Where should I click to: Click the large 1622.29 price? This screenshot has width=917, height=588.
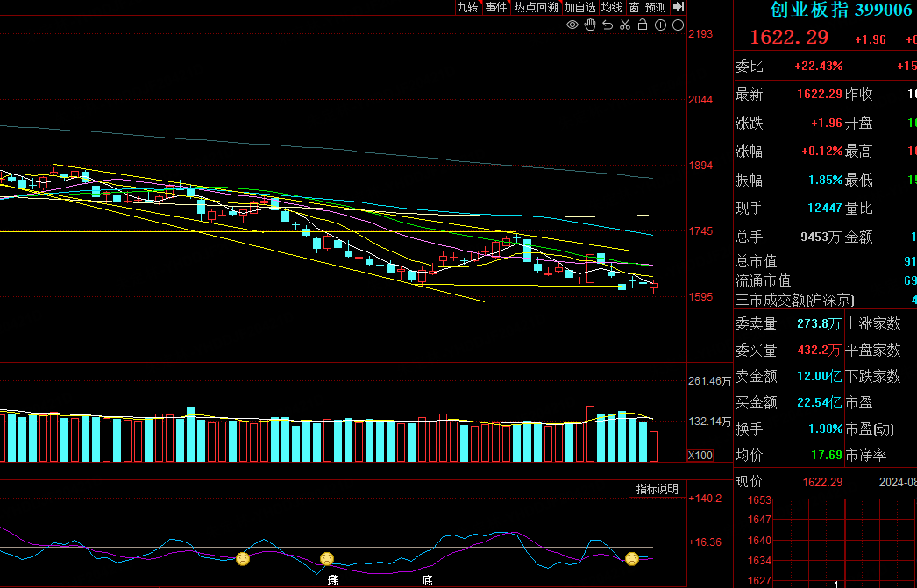[789, 38]
